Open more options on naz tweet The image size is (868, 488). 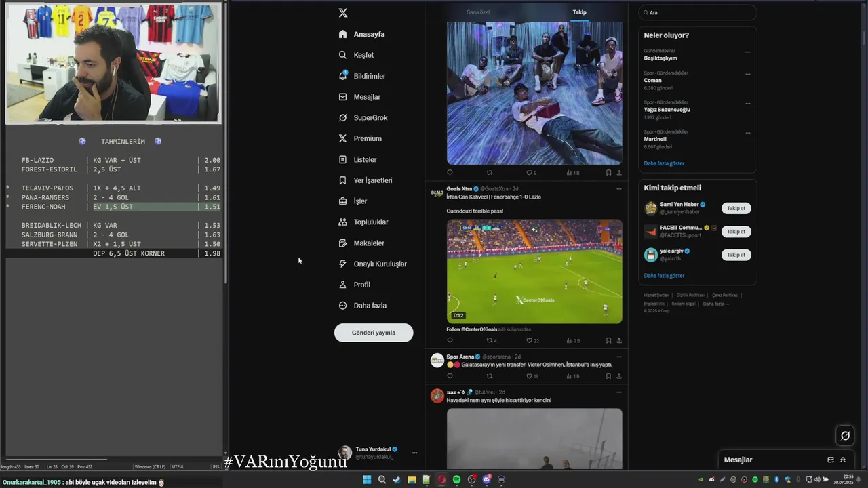(x=618, y=392)
